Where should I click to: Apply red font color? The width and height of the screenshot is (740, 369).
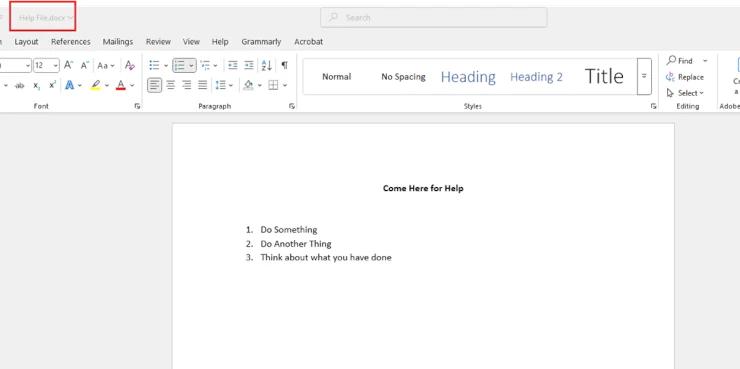[x=121, y=85]
